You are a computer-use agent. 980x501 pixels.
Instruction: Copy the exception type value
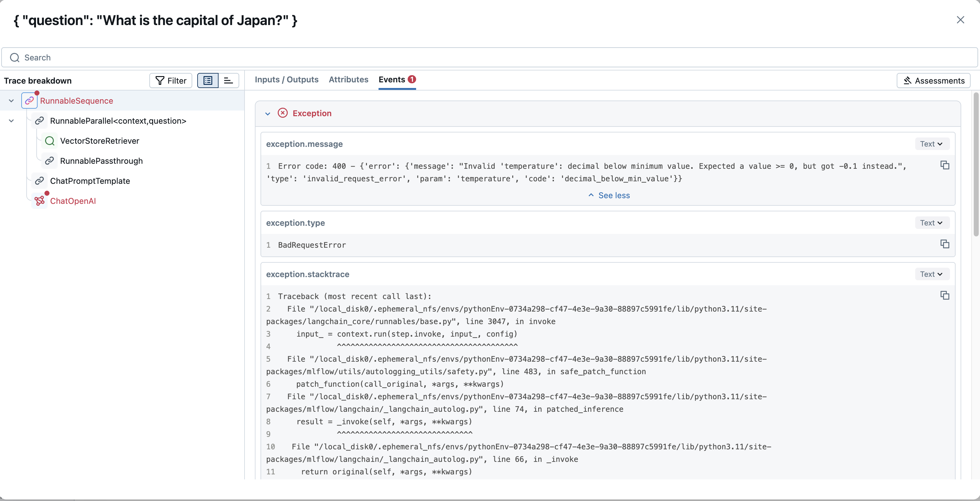coord(945,244)
